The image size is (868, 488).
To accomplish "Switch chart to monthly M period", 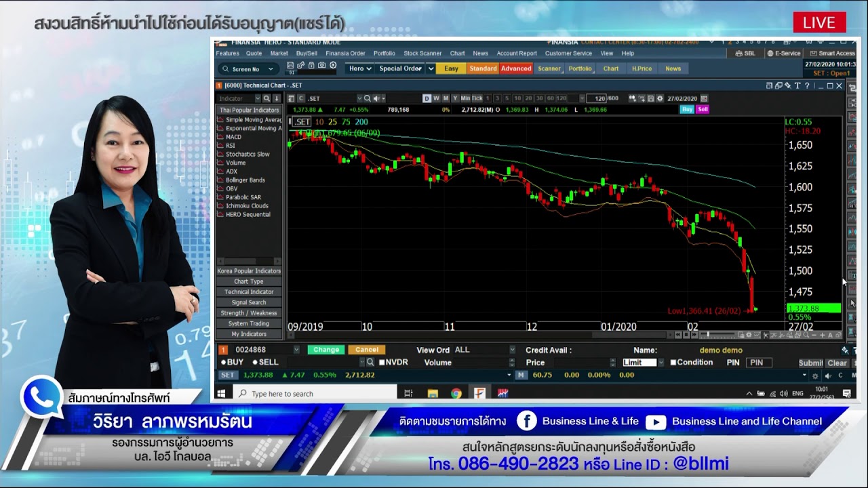I will [446, 98].
